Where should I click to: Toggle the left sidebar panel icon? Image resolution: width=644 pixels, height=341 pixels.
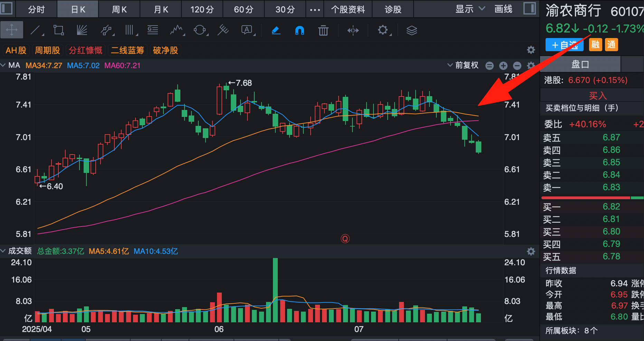click(x=7, y=8)
